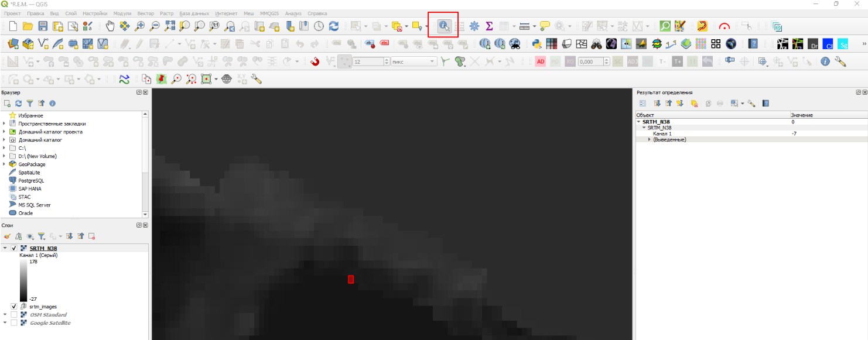Uncheck the SRTM_N38 layer checkbox
The height and width of the screenshot is (340, 868).
pyautogui.click(x=14, y=248)
